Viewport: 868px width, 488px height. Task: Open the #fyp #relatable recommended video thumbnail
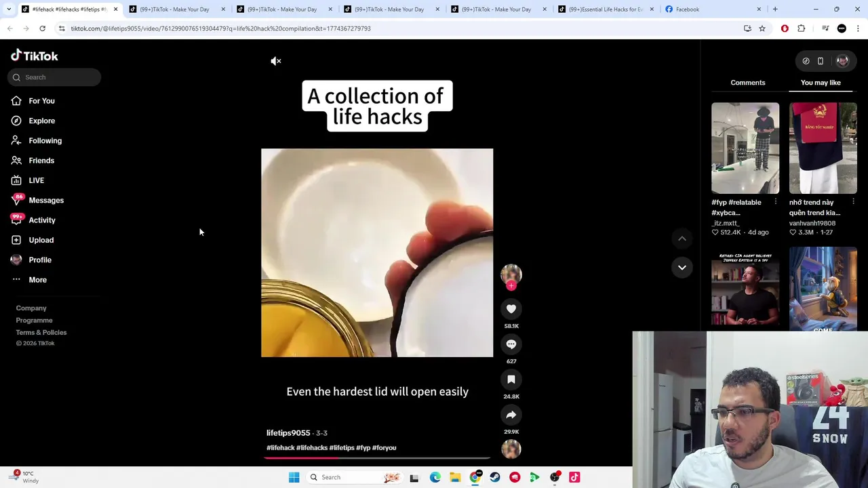click(745, 148)
